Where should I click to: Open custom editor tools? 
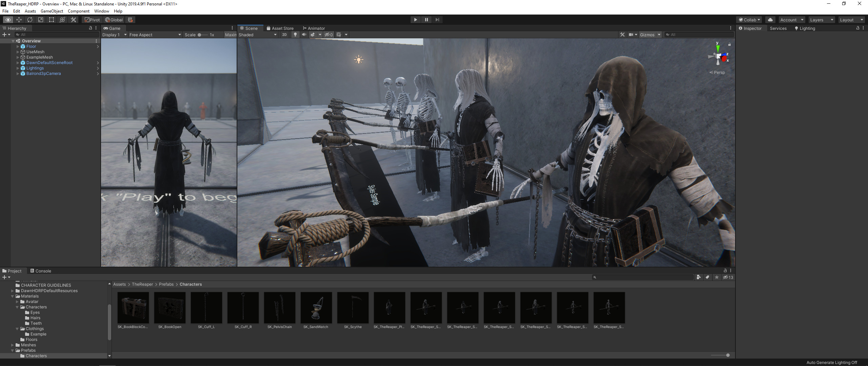tap(73, 20)
